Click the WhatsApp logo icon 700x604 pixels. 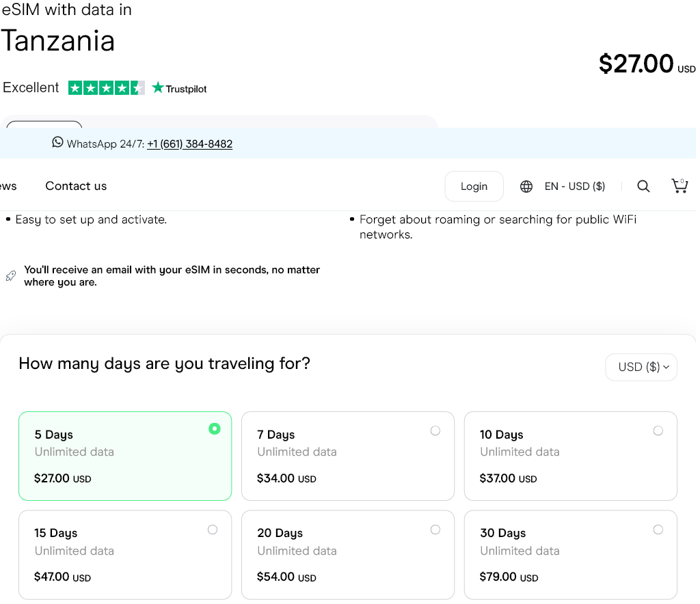(57, 142)
